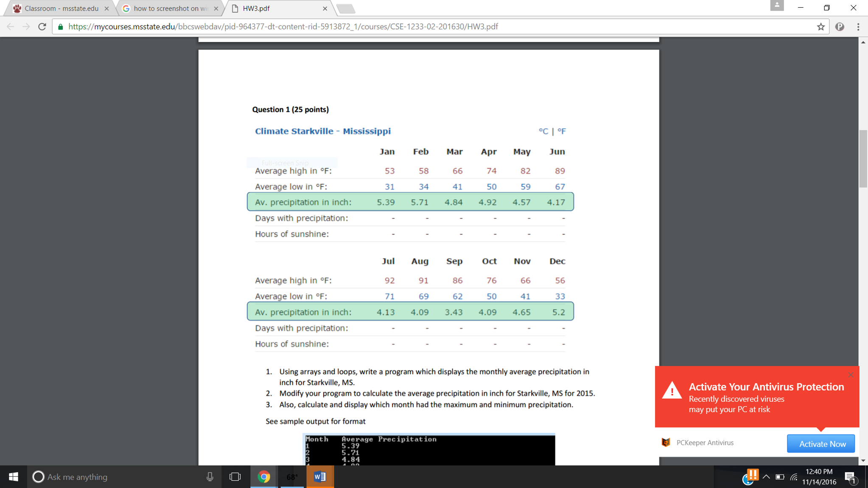Open Chrome from the taskbar
Viewport: 868px width, 488px height.
point(264,477)
